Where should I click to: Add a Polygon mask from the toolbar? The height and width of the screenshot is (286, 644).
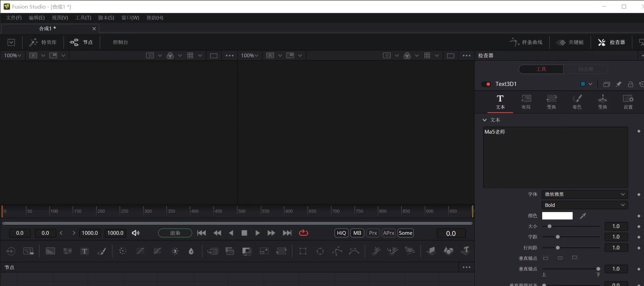(x=337, y=251)
